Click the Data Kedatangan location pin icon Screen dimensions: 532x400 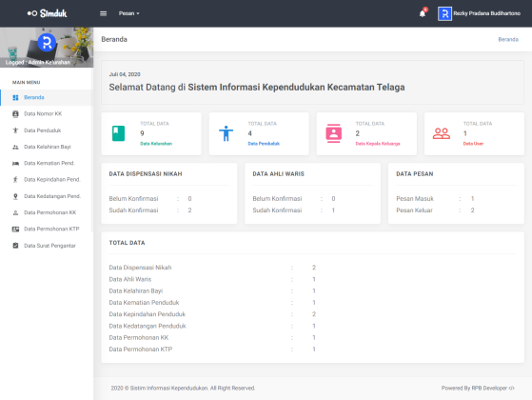point(15,196)
